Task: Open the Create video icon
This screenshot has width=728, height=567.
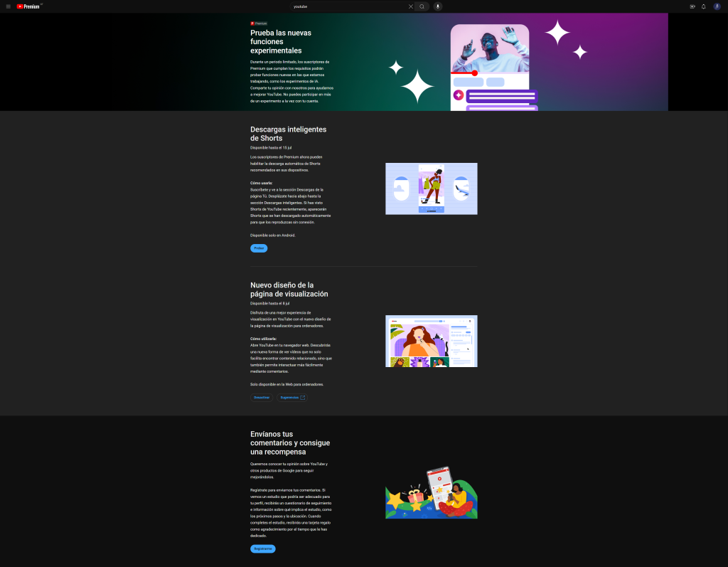Action: point(692,6)
